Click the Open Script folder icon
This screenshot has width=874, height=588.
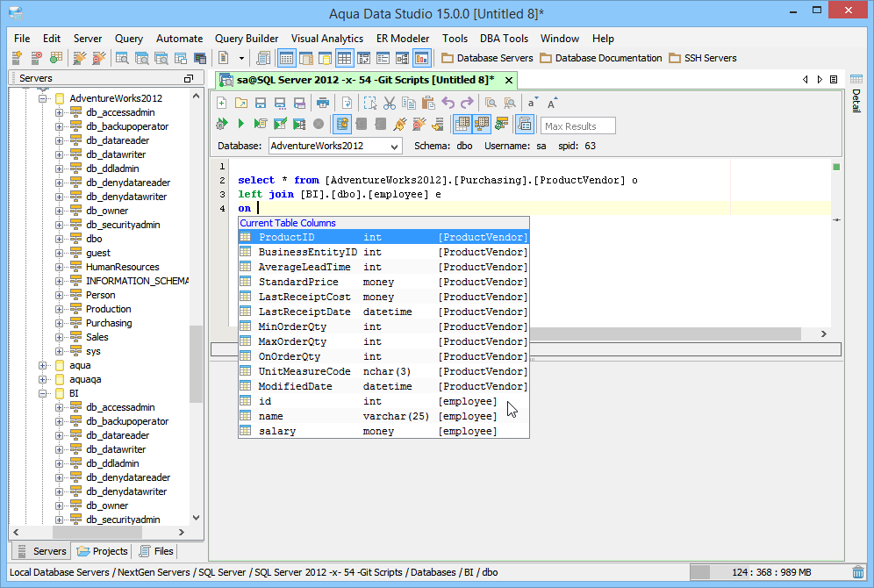click(x=240, y=103)
